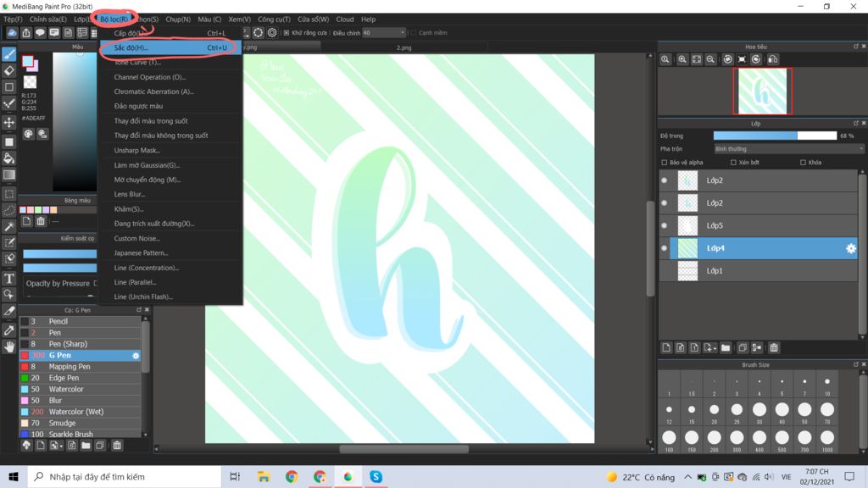The height and width of the screenshot is (488, 868).
Task: Toggle Khóa layer lock checkbox
Action: tap(804, 163)
